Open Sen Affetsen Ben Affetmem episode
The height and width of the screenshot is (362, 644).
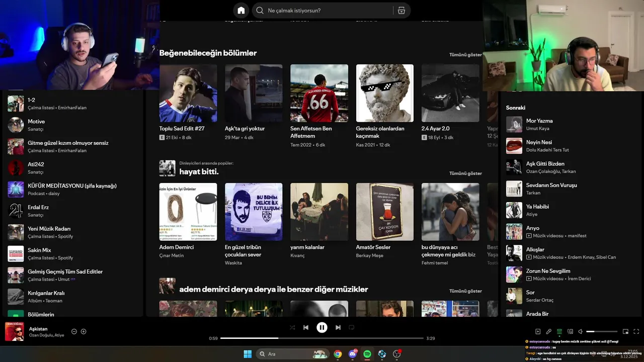tap(319, 106)
